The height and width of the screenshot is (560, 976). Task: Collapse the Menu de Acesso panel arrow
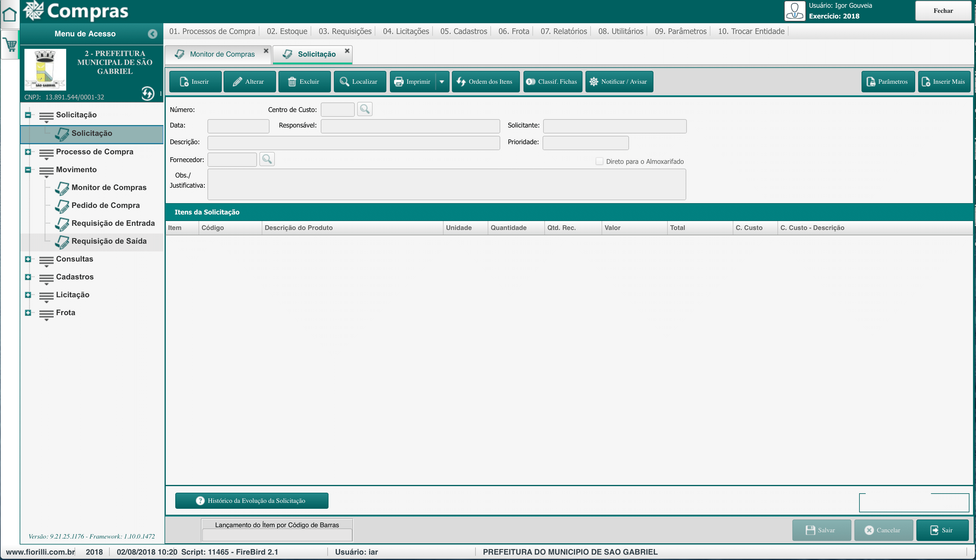(x=152, y=34)
